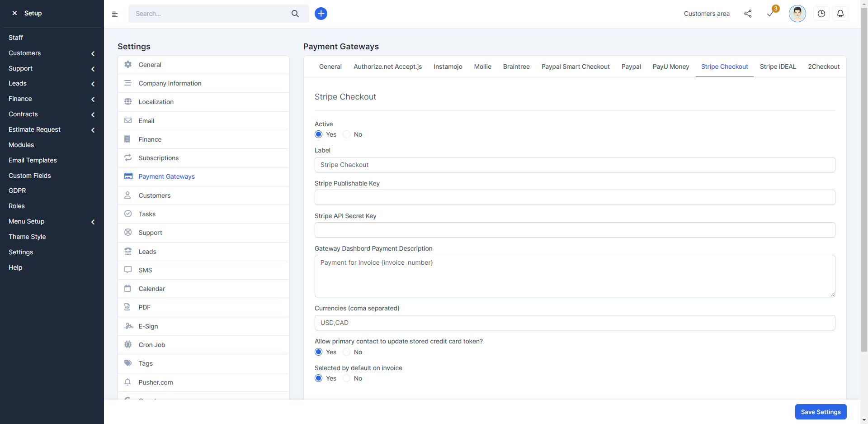Click the blue plus quick-create button
The image size is (868, 424).
tap(321, 14)
